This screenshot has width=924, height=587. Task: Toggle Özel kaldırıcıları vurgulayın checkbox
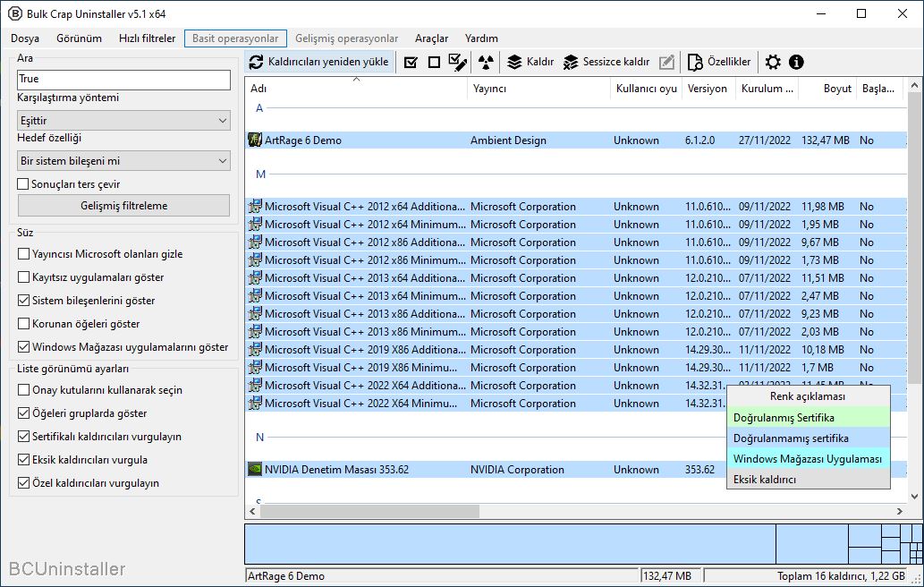tap(23, 483)
